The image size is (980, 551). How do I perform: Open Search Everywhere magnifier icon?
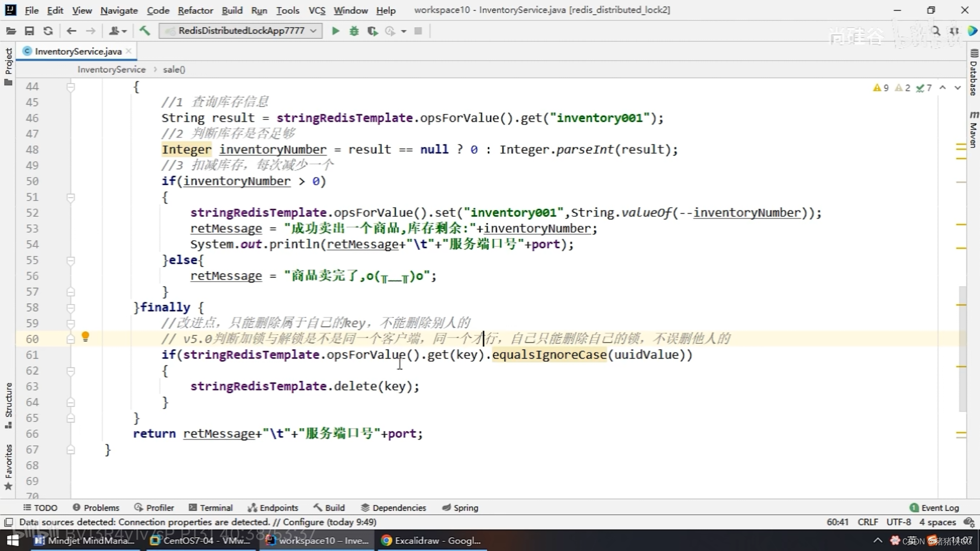[936, 31]
